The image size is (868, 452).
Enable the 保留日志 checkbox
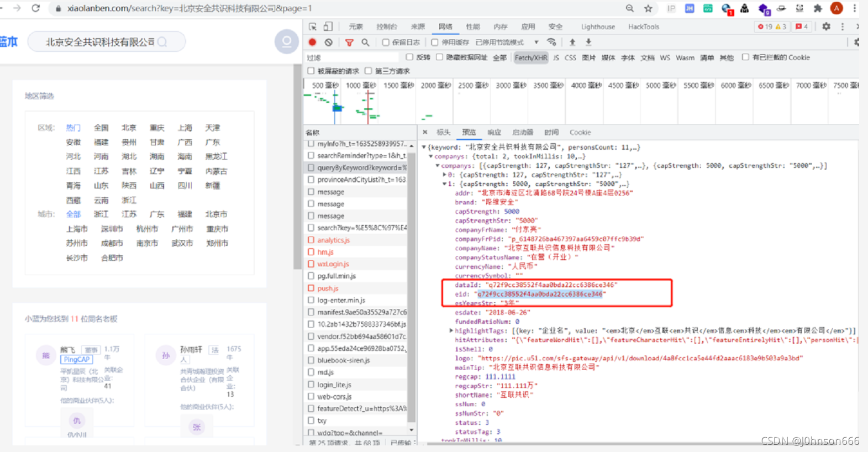[386, 42]
